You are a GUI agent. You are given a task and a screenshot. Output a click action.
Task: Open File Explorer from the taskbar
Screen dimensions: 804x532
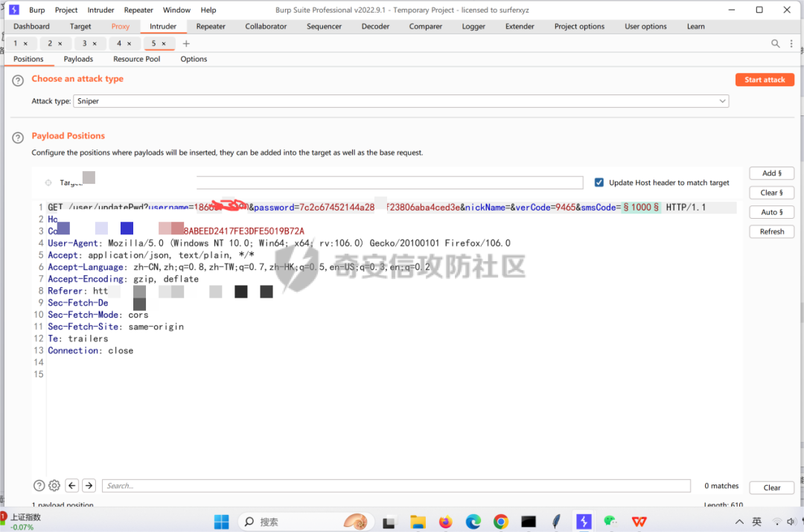418,522
